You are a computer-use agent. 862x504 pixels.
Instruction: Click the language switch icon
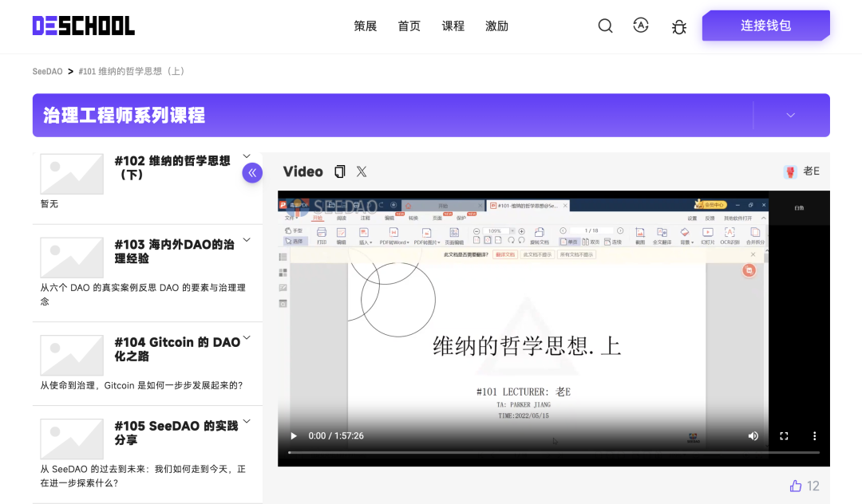point(641,26)
